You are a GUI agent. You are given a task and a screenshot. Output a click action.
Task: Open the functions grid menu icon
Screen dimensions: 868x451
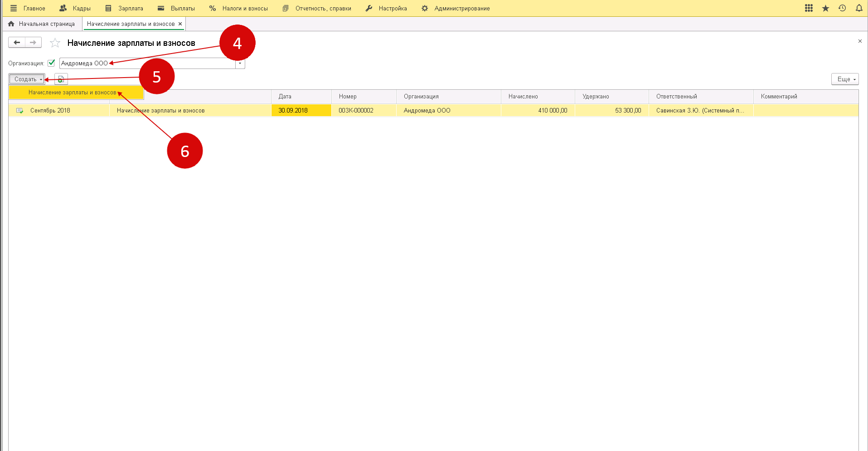(x=809, y=8)
